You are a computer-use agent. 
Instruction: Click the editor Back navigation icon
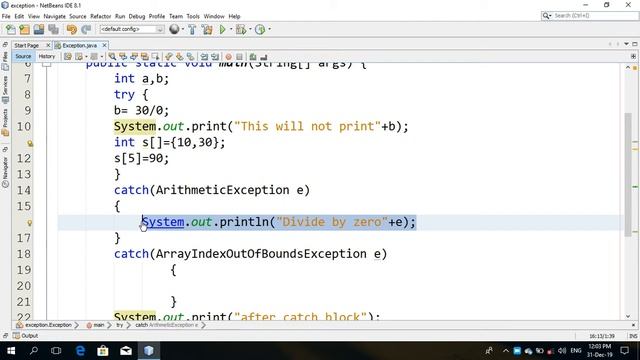tap(79, 57)
